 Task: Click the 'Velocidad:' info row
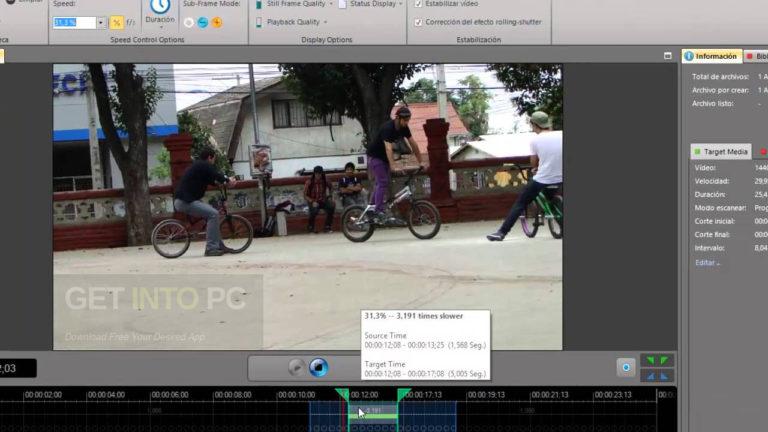[730, 181]
